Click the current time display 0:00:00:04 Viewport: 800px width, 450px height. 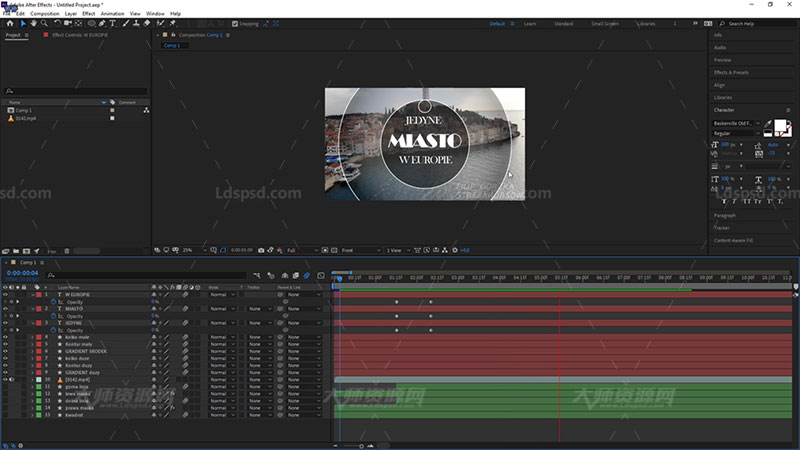click(x=22, y=273)
